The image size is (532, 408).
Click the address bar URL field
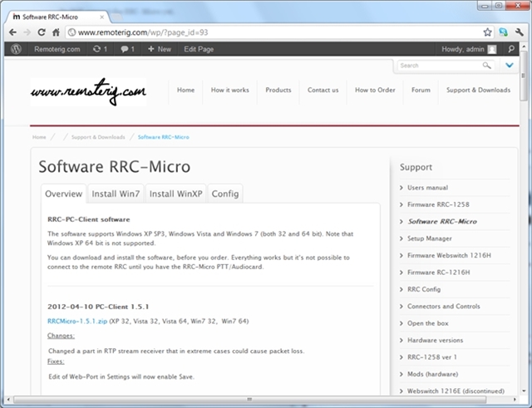(275, 32)
